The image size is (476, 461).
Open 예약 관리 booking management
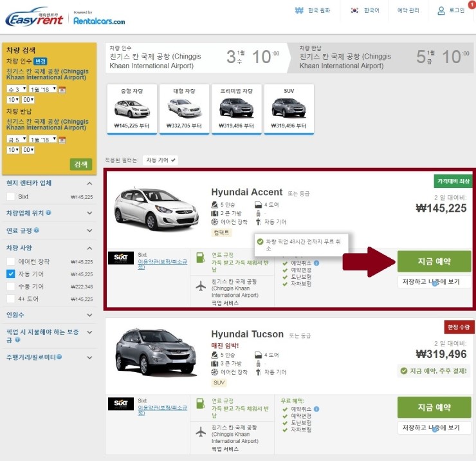tap(408, 10)
